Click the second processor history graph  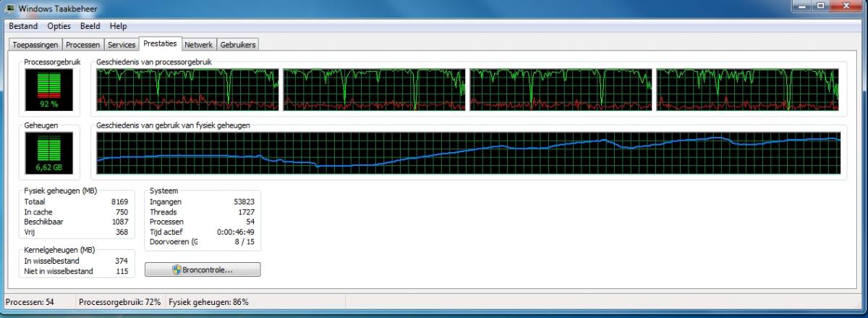click(x=374, y=90)
